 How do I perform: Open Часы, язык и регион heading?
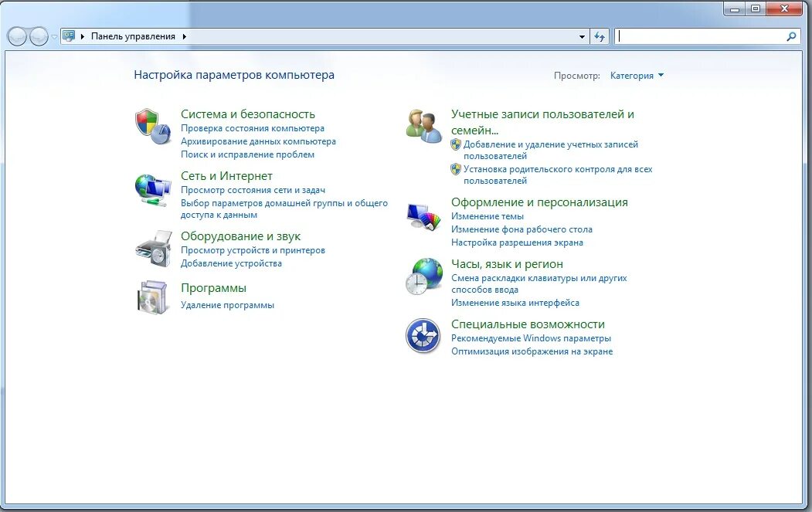tap(507, 264)
